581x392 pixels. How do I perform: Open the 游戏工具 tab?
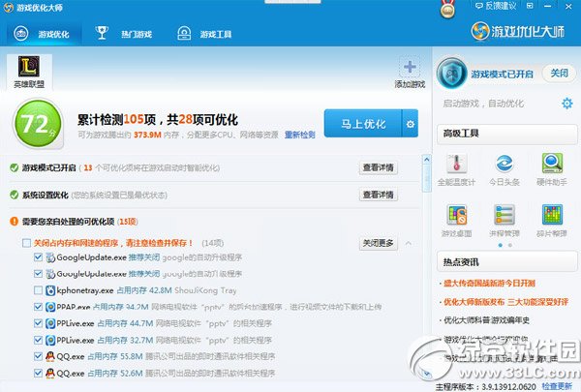[204, 34]
